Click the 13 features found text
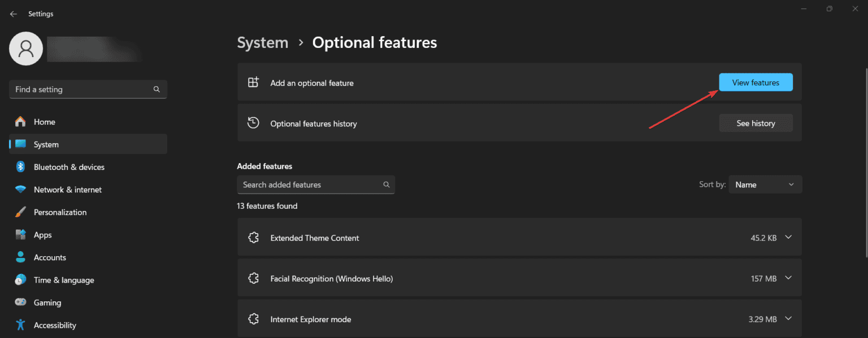This screenshot has width=868, height=338. (x=267, y=206)
